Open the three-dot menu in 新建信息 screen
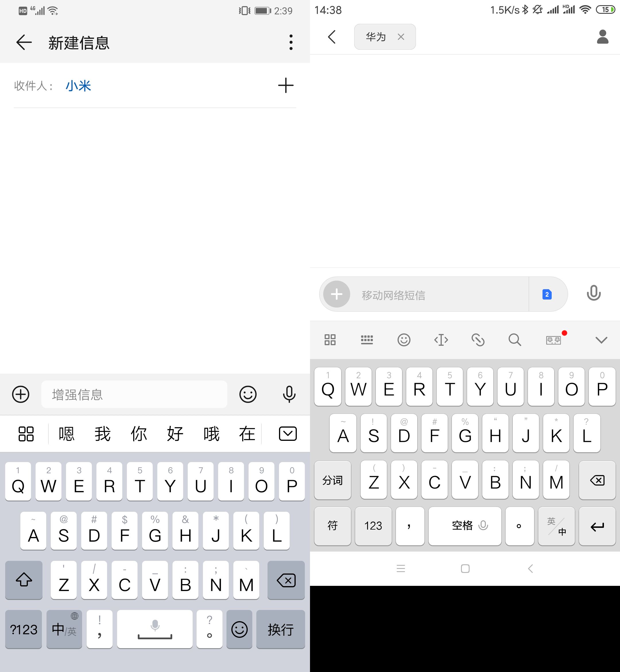 [290, 42]
